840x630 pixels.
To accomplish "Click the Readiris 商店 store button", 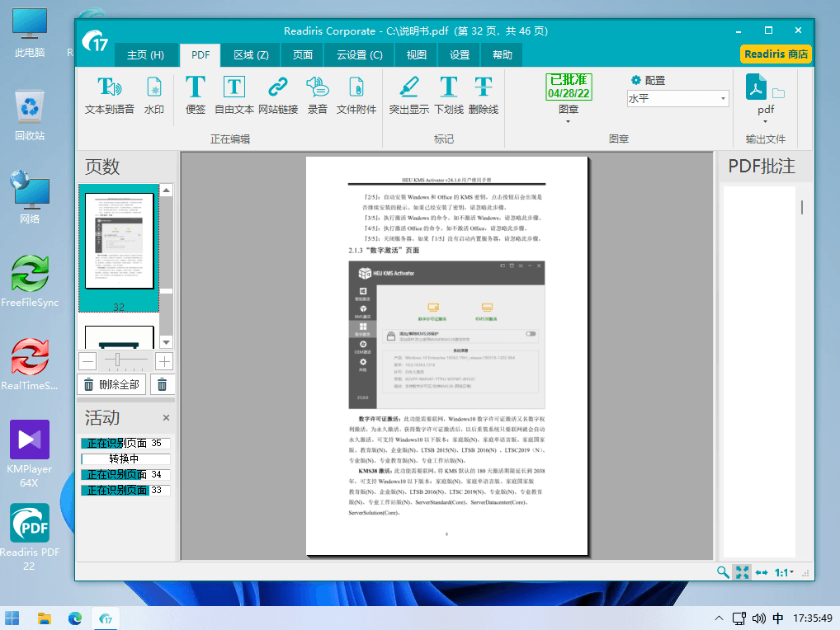I will (776, 54).
